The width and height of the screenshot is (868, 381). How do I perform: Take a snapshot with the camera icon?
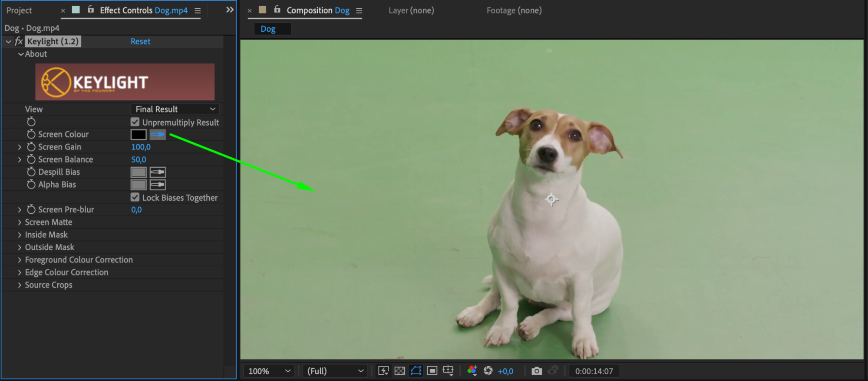point(537,371)
